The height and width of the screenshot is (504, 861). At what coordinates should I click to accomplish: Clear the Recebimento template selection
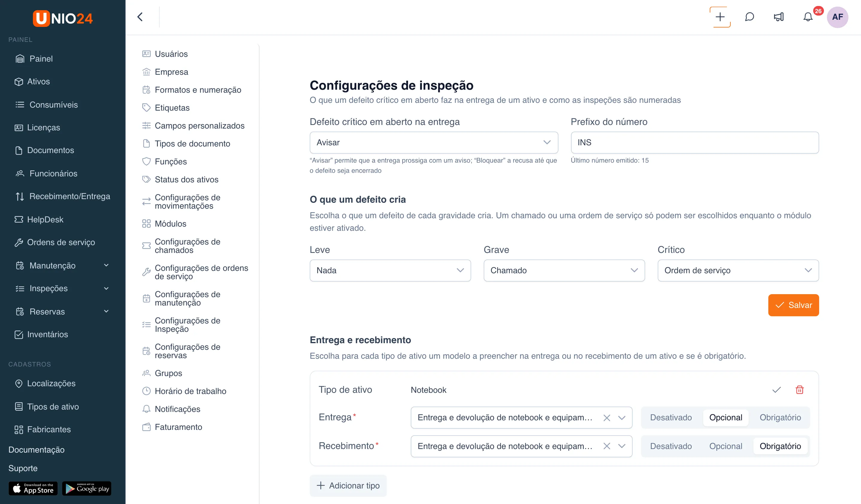coord(607,446)
